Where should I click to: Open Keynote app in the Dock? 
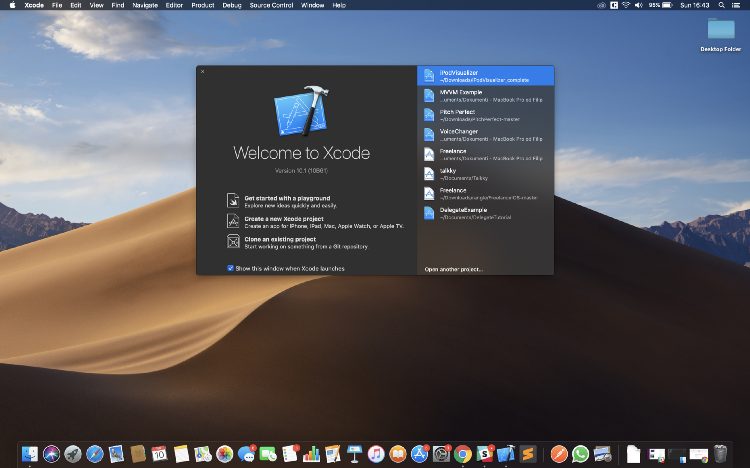[x=354, y=454]
